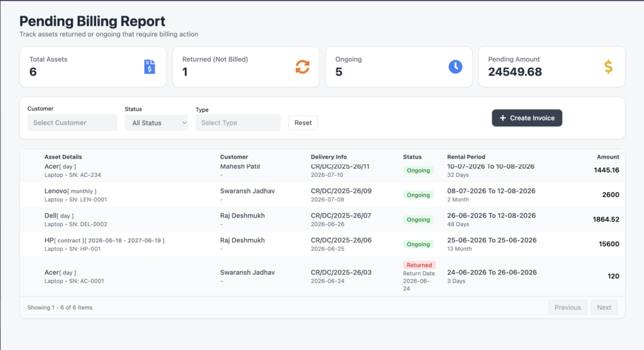Image resolution: width=644 pixels, height=350 pixels.
Task: Click the plus icon in Create Invoice
Action: coord(502,118)
